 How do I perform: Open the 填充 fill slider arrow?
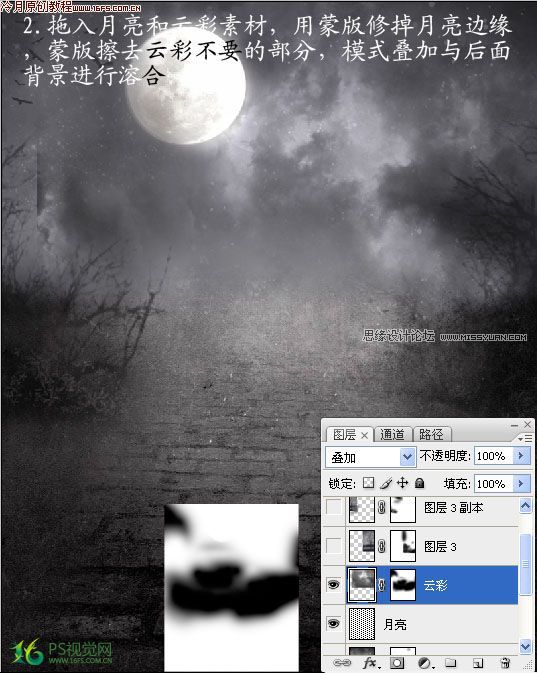point(522,484)
